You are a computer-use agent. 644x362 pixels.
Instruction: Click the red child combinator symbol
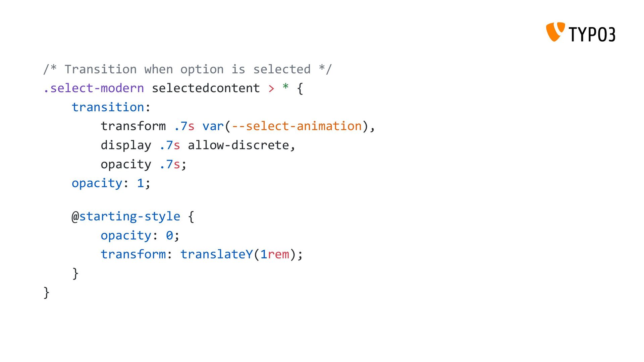coord(271,88)
